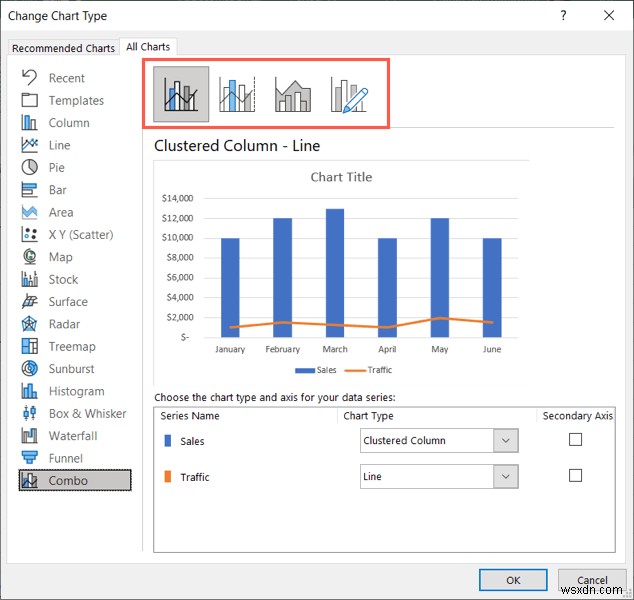This screenshot has height=600, width=634.
Task: Choose the Line chart type icon
Action: click(x=30, y=145)
